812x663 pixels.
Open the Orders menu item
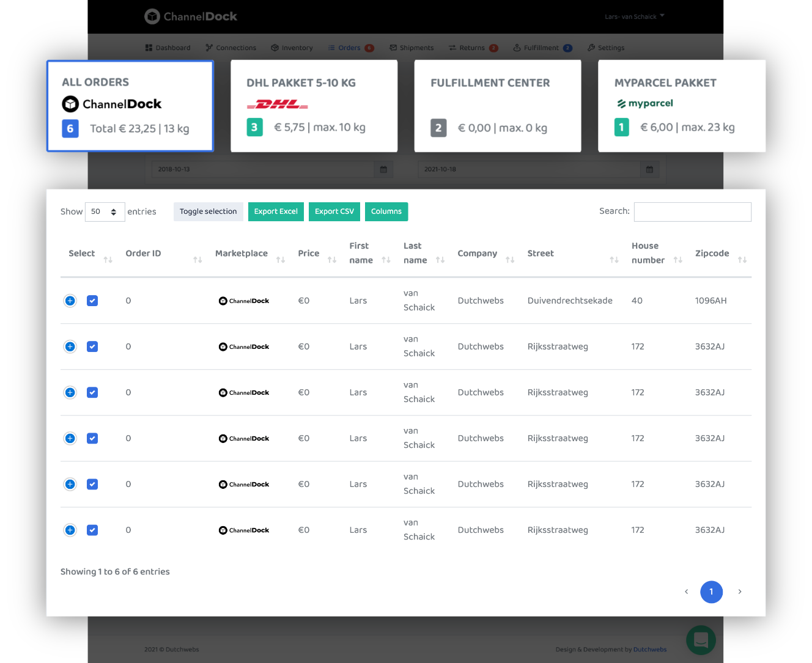[x=350, y=48]
